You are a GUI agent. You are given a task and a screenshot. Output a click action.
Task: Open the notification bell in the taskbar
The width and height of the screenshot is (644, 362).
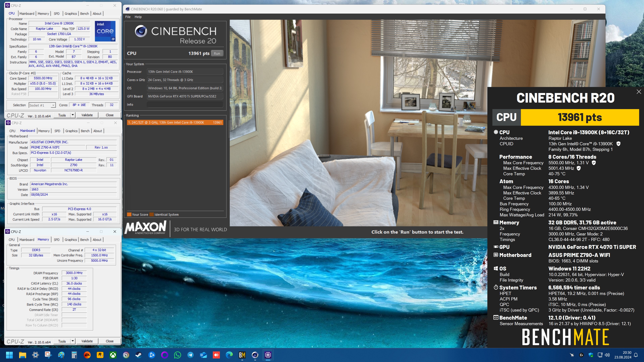pos(636,355)
